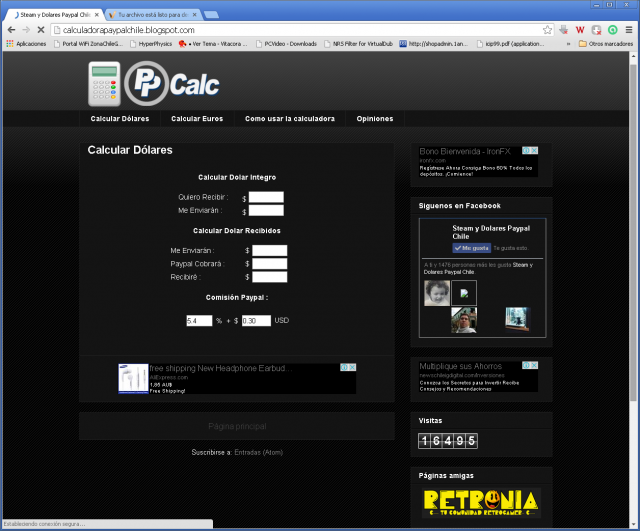
Task: Edit the 5.4 percent commission field
Action: pos(199,320)
